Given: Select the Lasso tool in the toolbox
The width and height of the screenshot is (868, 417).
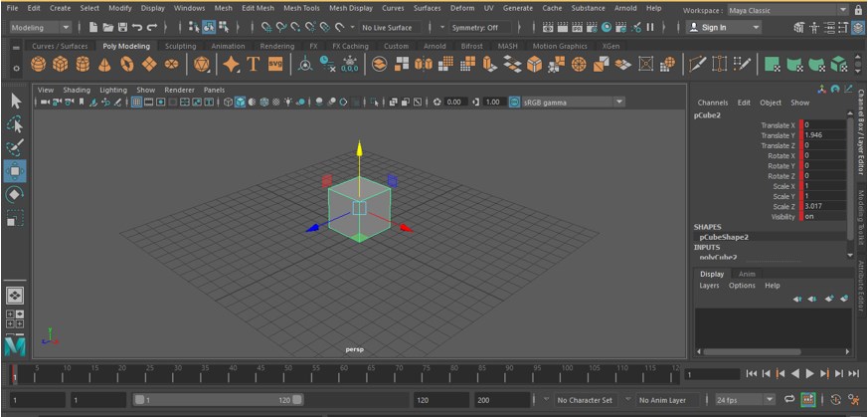Looking at the screenshot, I should coord(15,124).
